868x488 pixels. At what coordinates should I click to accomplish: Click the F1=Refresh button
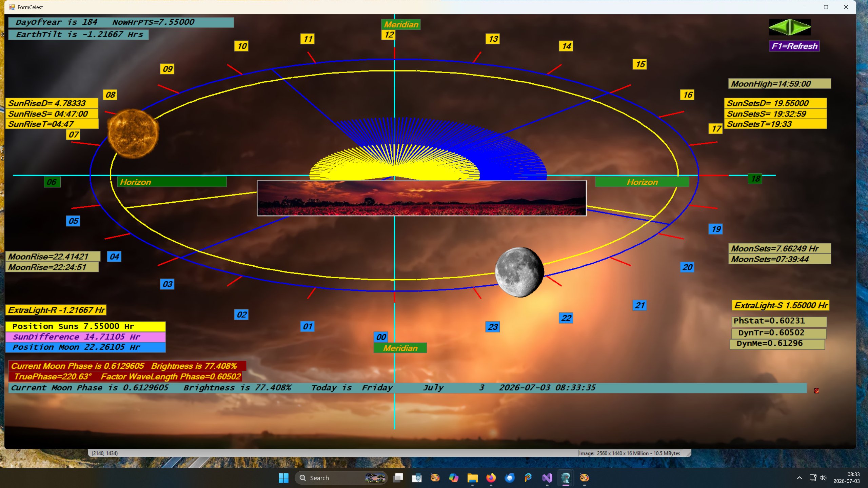[x=794, y=46]
